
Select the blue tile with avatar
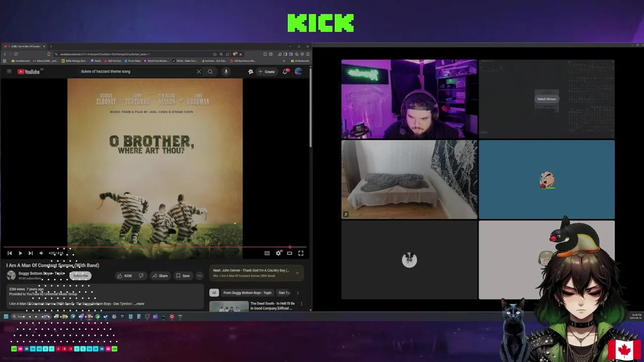546,179
